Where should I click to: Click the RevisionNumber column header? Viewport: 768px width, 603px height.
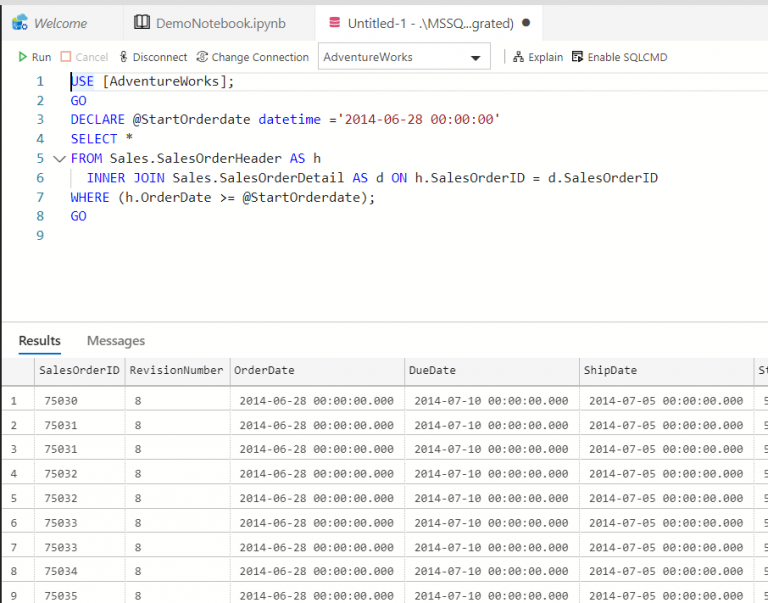[x=176, y=370]
